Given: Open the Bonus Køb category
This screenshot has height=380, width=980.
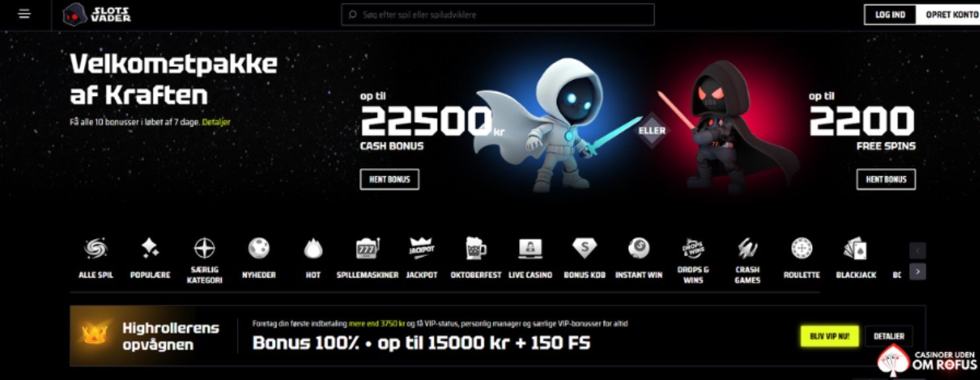Looking at the screenshot, I should (x=585, y=258).
